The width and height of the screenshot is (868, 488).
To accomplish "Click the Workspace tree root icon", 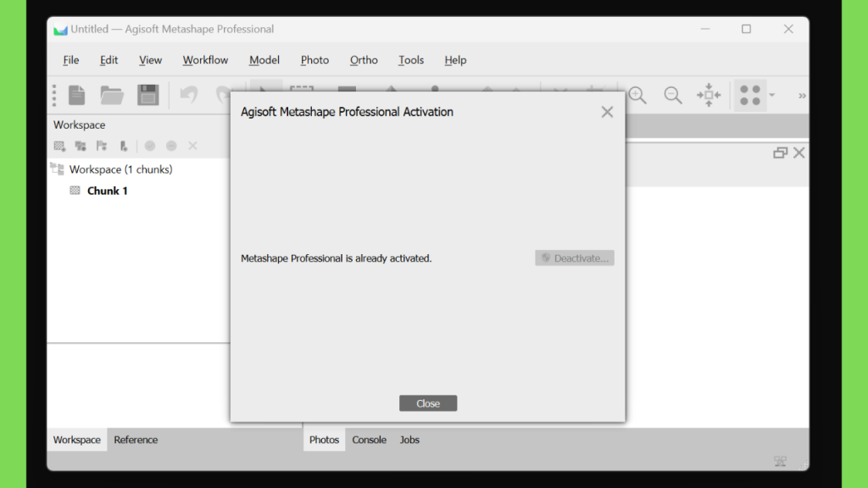I will 57,169.
